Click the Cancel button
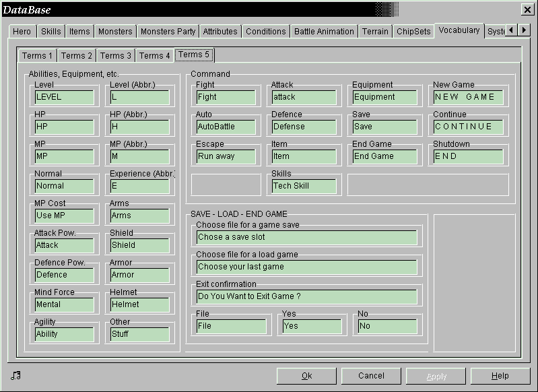The image size is (538, 392). [371, 376]
